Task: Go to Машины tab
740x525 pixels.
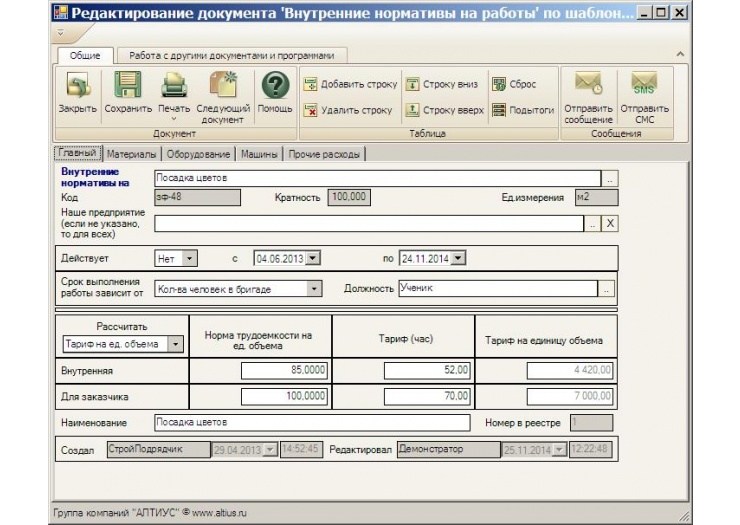Action: 259,154
